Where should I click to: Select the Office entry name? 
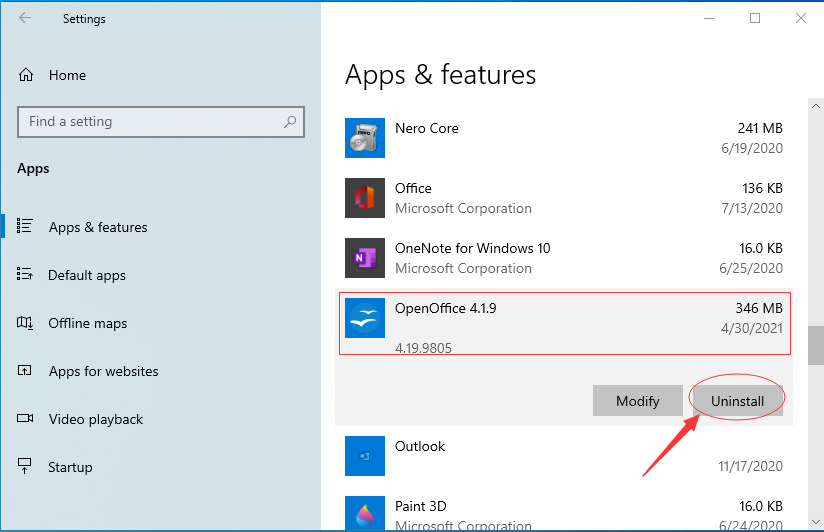413,188
